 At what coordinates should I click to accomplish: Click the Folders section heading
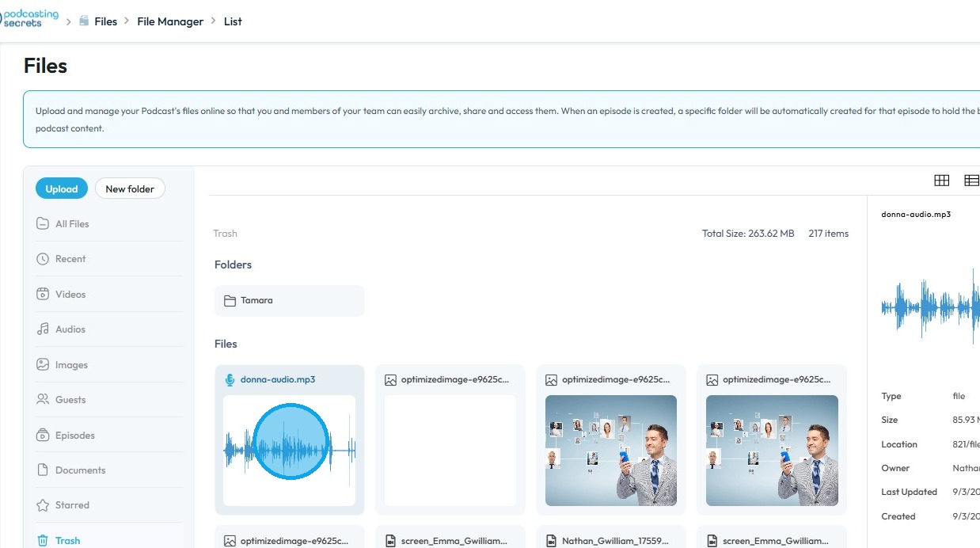pyautogui.click(x=233, y=264)
